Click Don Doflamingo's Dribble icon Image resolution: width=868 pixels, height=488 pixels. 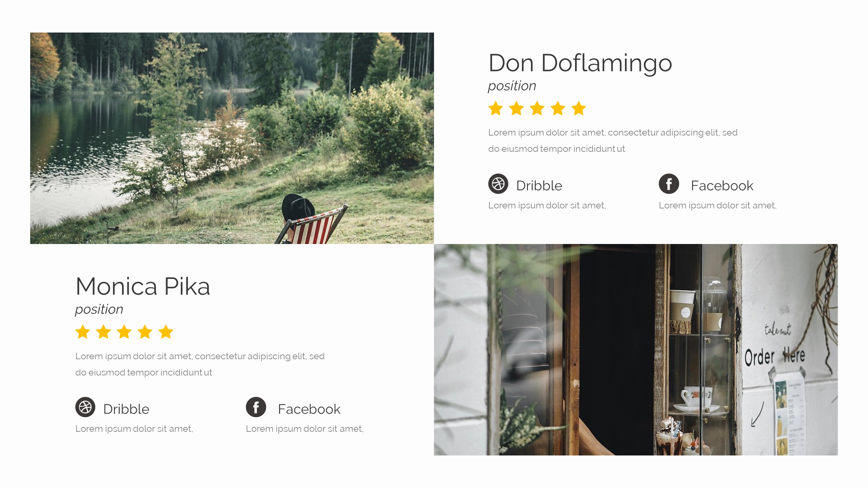point(498,184)
